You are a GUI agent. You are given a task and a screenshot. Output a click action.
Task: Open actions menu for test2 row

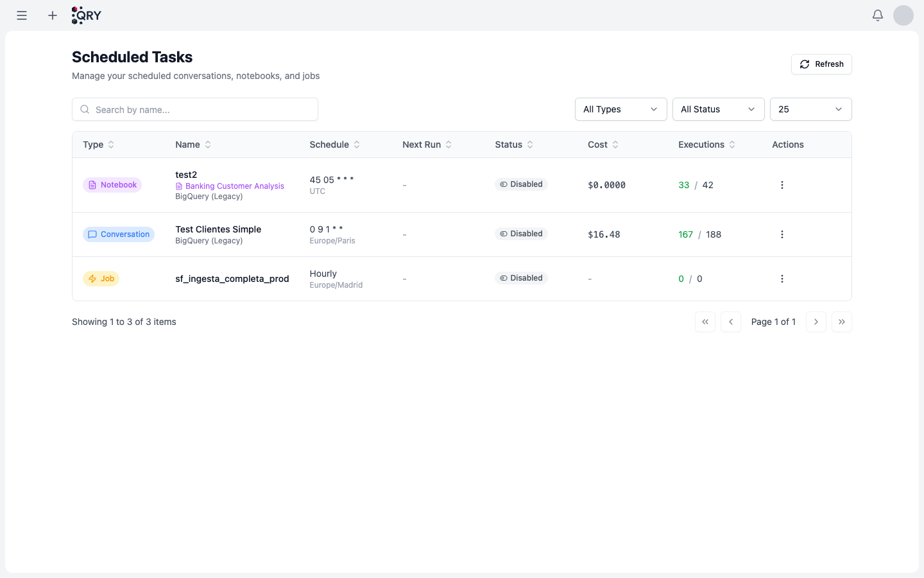point(782,185)
